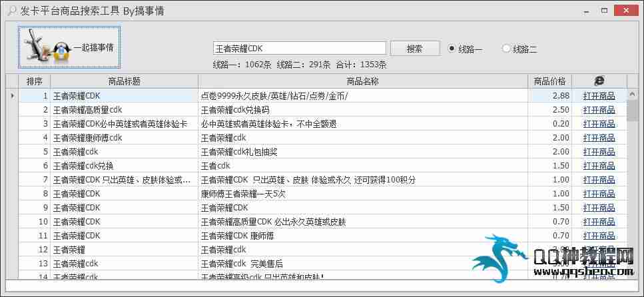The image size is (644, 297).
Task: Click name cell 王者荣耀CDK 康师傅
Action: click(363, 236)
